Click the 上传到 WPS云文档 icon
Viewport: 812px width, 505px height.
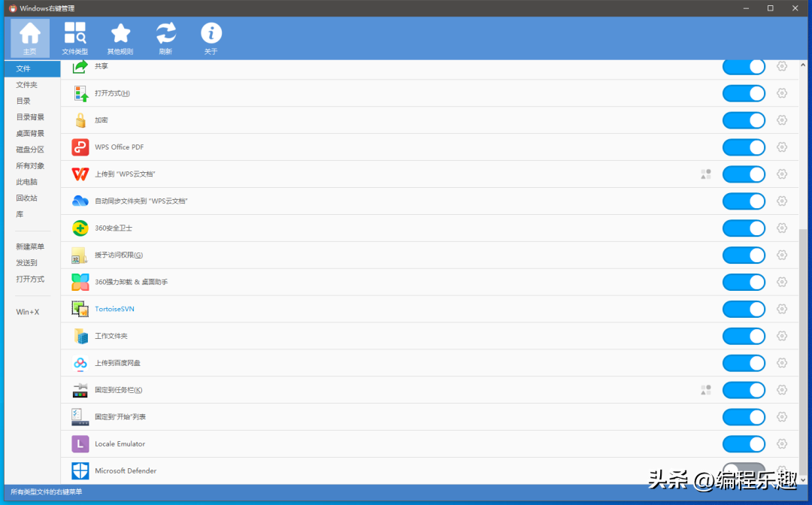click(x=80, y=174)
